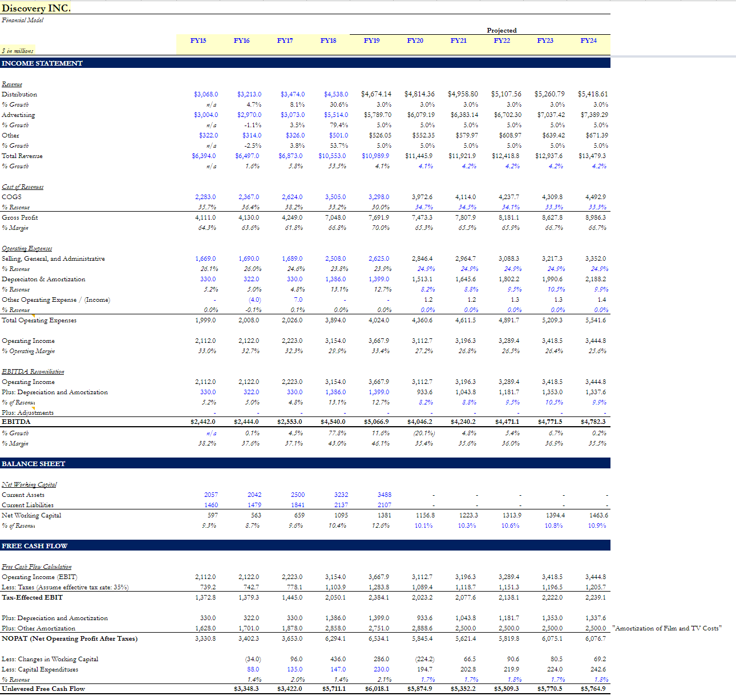Image resolution: width=736 pixels, height=700 pixels.
Task: Select the Distribution row label
Action: click(x=19, y=94)
